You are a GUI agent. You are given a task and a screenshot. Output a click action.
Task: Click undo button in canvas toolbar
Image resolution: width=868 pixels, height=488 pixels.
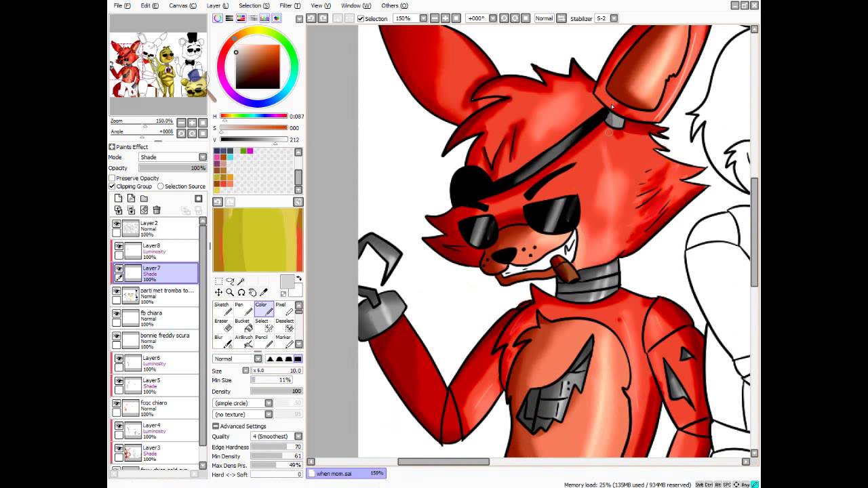[x=311, y=18]
